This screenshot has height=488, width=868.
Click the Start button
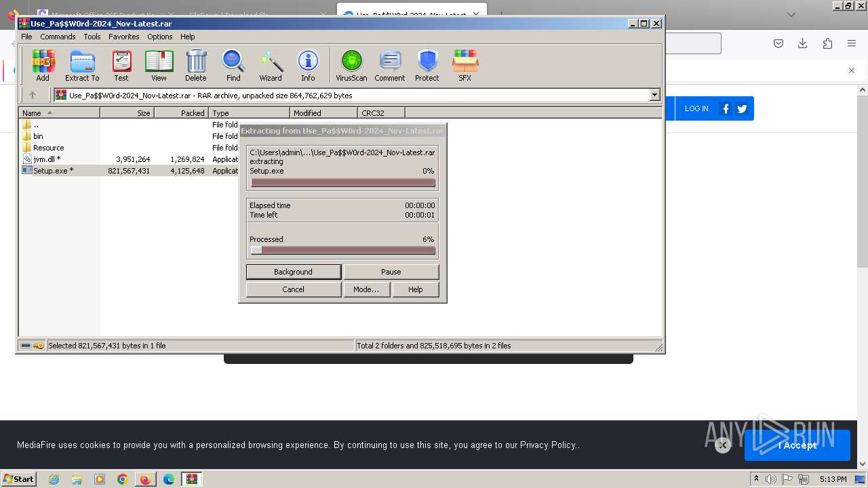pyautogui.click(x=19, y=479)
